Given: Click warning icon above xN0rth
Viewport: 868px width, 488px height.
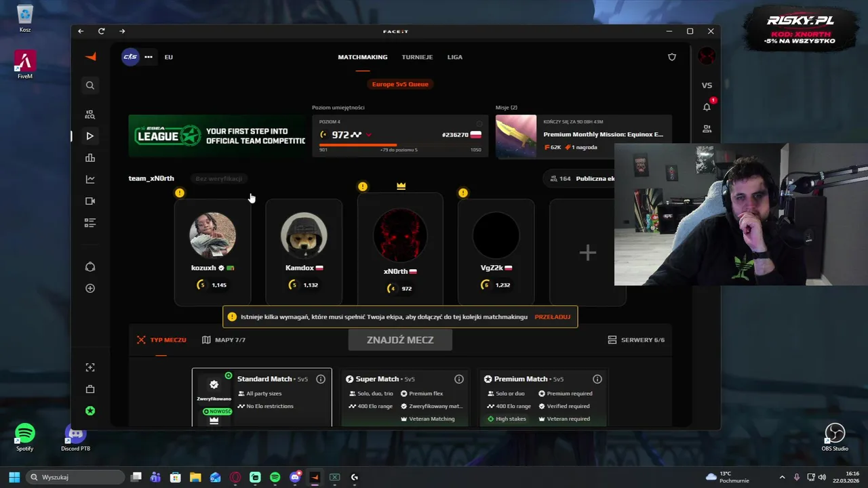Looking at the screenshot, I should (x=363, y=186).
